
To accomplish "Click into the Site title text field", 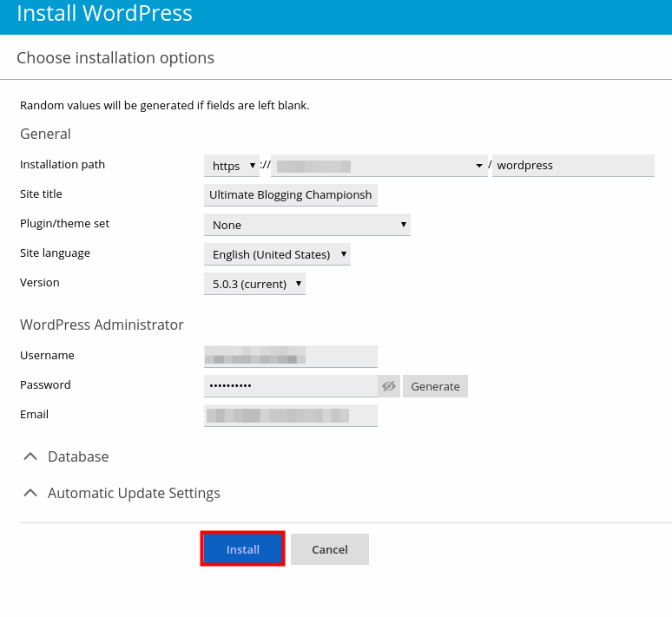I will coord(290,195).
